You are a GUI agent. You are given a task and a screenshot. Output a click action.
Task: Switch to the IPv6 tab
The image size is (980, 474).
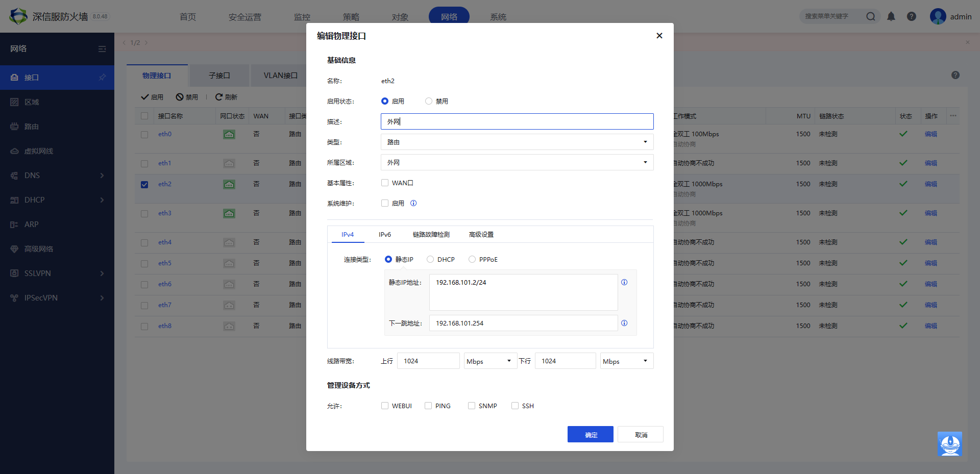tap(385, 234)
